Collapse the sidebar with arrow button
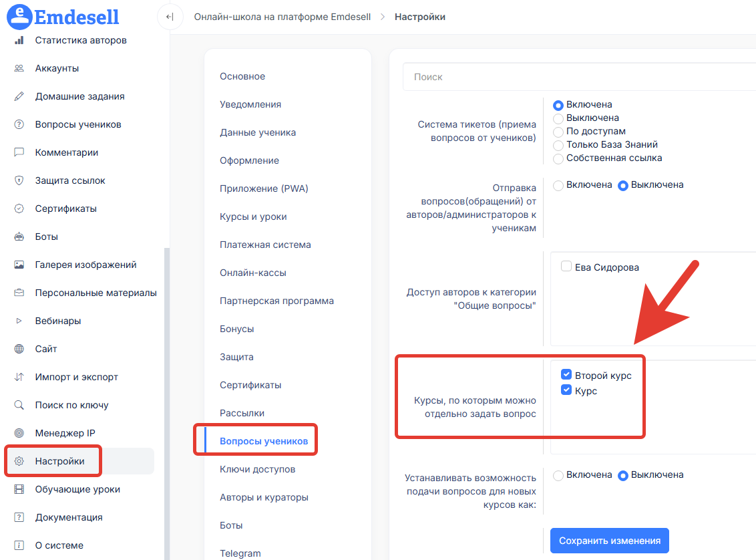Screen dimensions: 756x560 tap(170, 17)
